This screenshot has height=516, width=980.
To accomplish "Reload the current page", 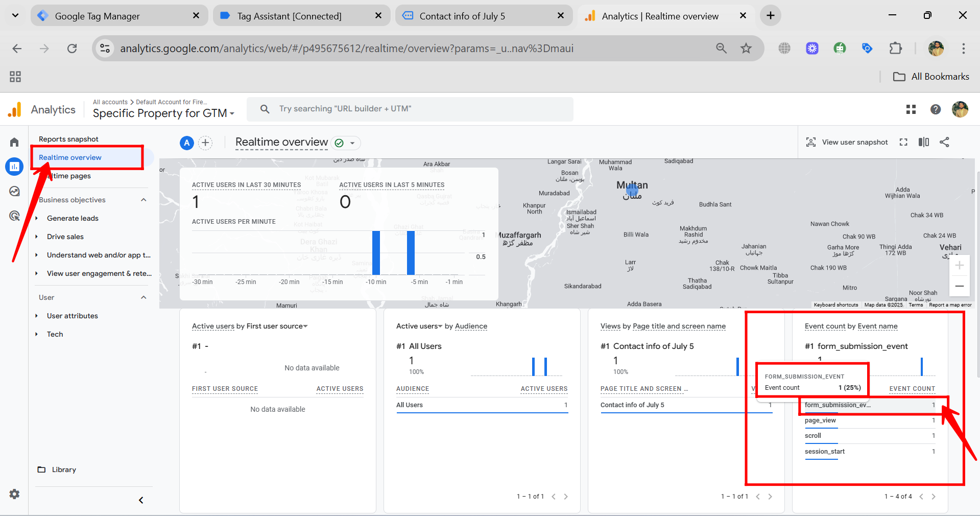I will click(x=72, y=49).
